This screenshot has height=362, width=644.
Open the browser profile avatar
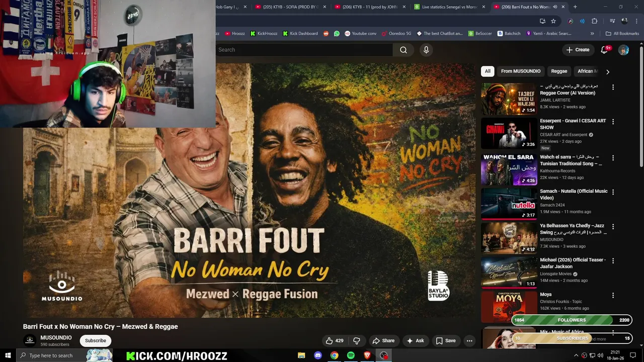coord(625,21)
